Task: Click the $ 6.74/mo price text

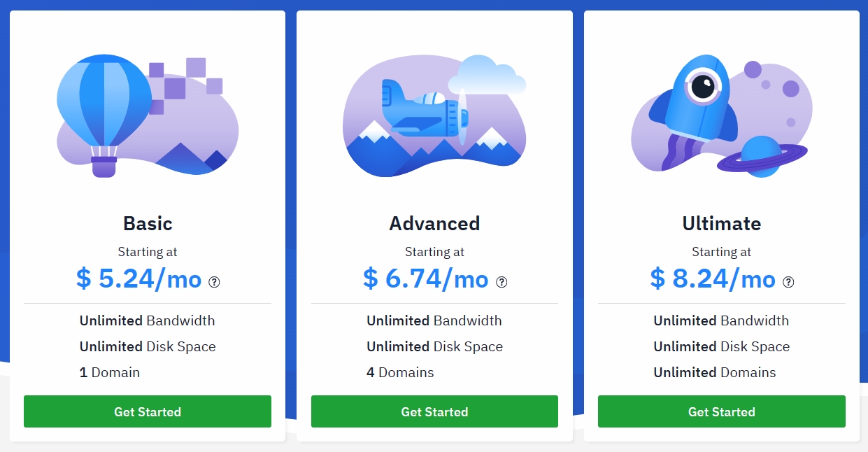Action: 425,278
